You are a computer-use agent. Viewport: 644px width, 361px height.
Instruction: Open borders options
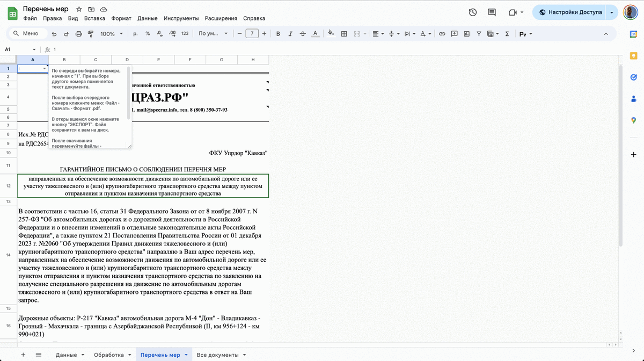(344, 34)
